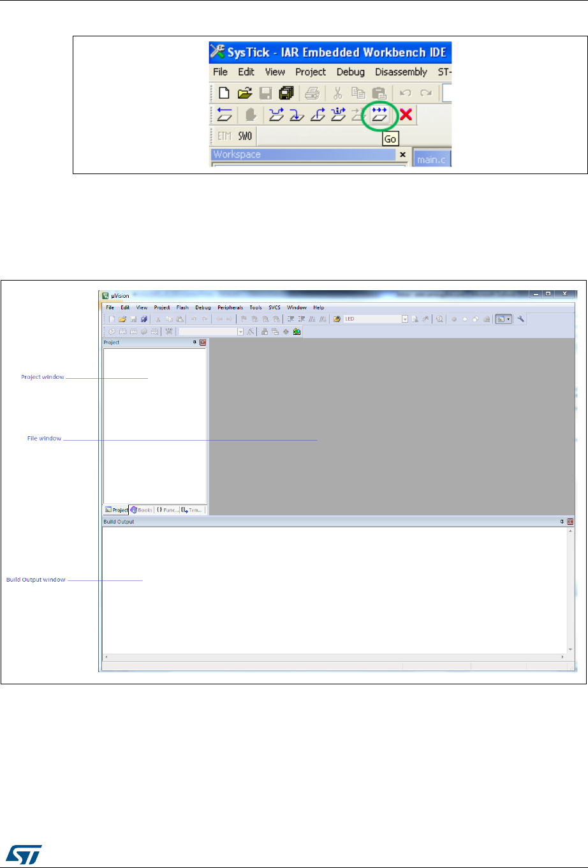Switch to the Project tab in µVision
Viewport: 588px width, 868px height.
pyautogui.click(x=116, y=510)
